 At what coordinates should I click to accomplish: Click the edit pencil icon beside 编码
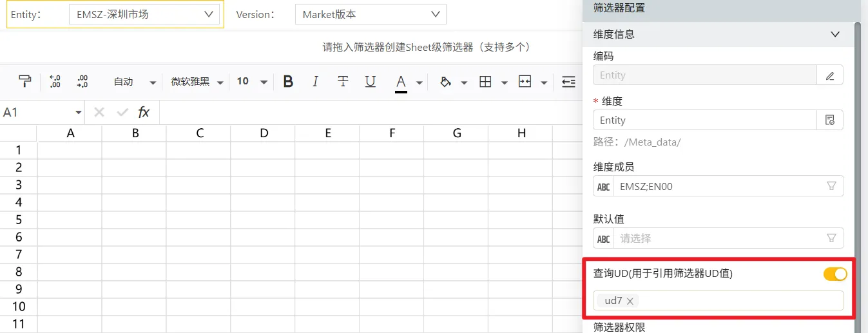(830, 75)
